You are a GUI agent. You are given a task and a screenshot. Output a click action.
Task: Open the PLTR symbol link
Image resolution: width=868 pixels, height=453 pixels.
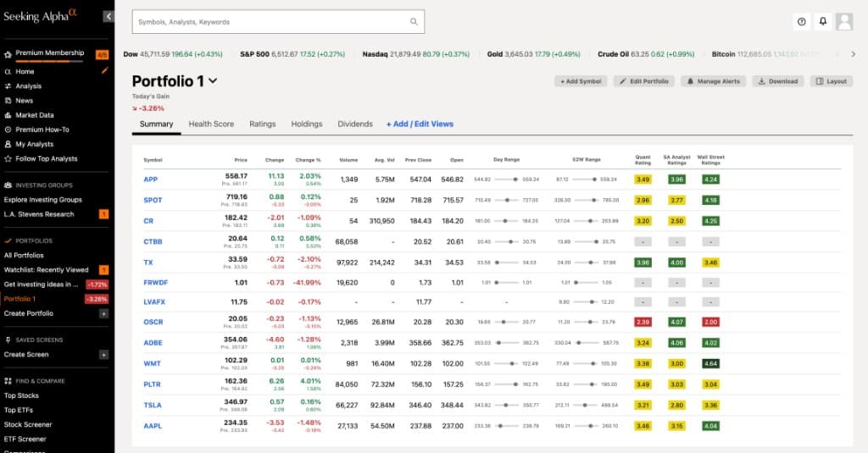[152, 384]
